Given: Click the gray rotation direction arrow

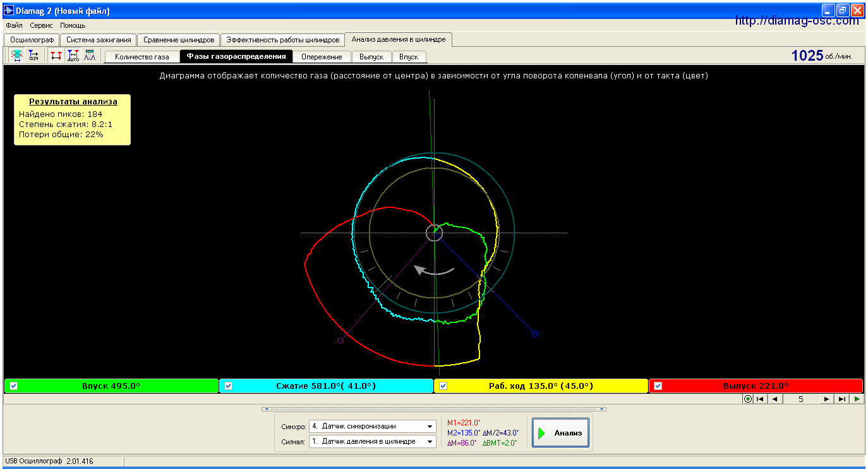Looking at the screenshot, I should coord(433,270).
